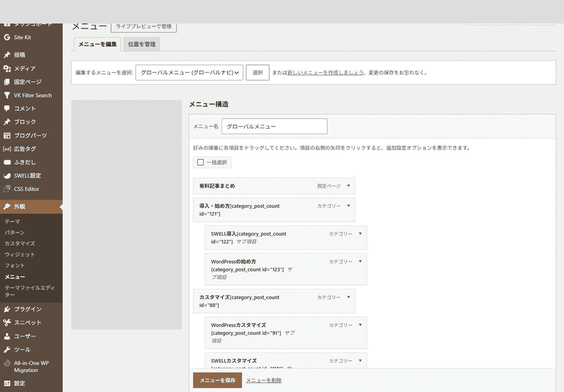The width and height of the screenshot is (564, 392).
Task: Expand the 導入・始め方 menu item
Action: [x=349, y=206]
